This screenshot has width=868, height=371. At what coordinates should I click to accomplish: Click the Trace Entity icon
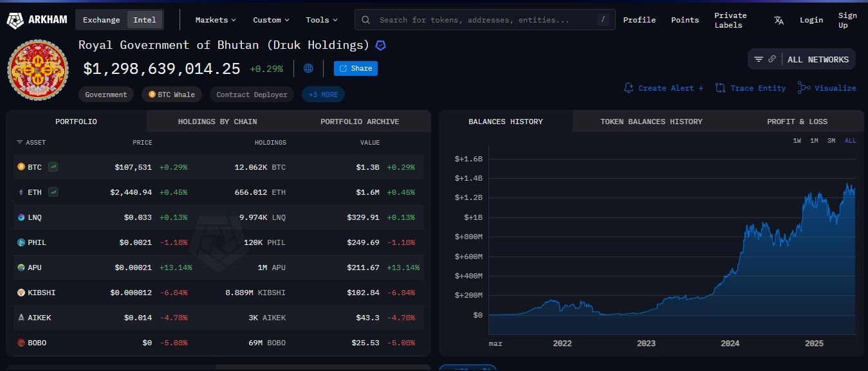pyautogui.click(x=721, y=88)
